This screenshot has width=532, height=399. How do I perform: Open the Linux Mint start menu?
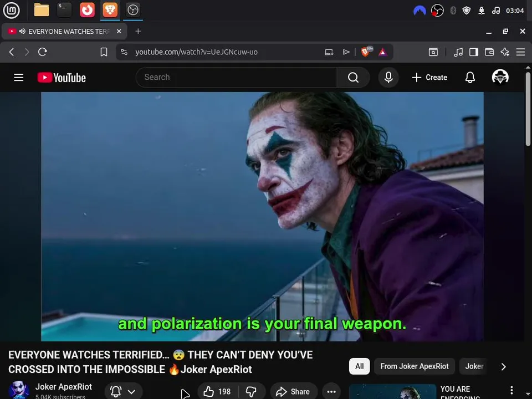tap(11, 10)
